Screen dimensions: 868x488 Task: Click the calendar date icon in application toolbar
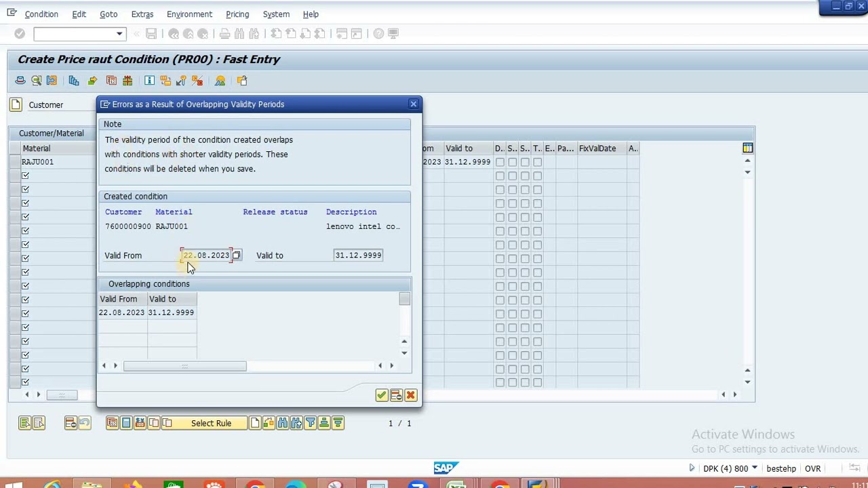(x=111, y=81)
